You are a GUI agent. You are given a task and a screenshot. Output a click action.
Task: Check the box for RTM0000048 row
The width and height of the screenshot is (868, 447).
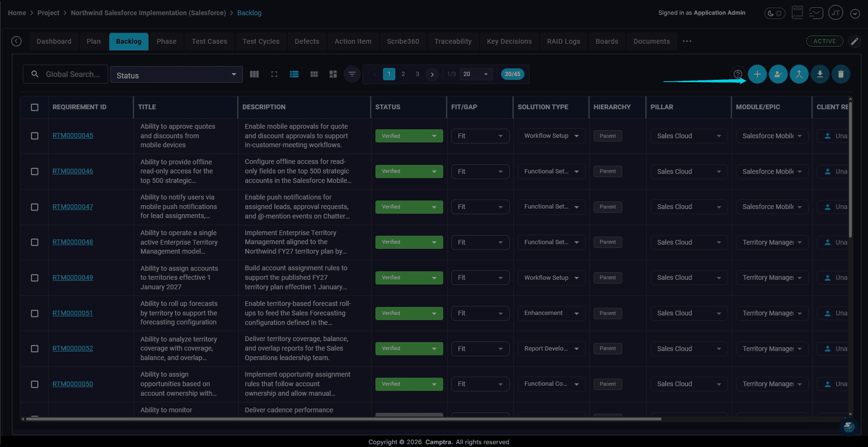35,242
